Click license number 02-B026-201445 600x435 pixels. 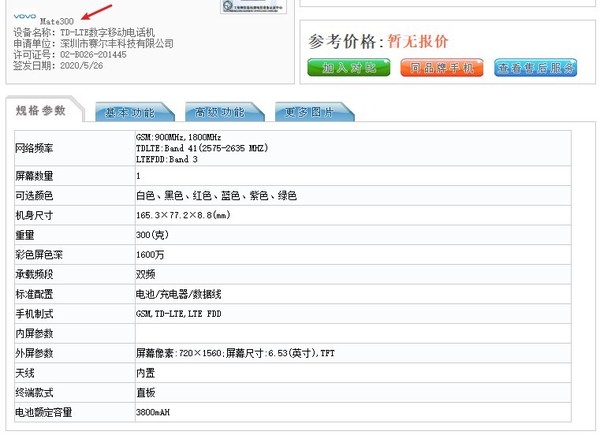pos(93,55)
